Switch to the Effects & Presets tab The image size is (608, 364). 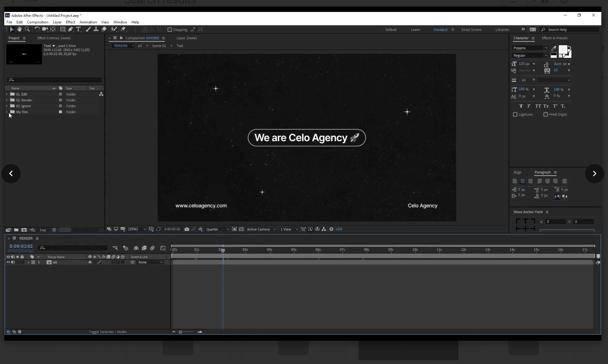click(555, 38)
